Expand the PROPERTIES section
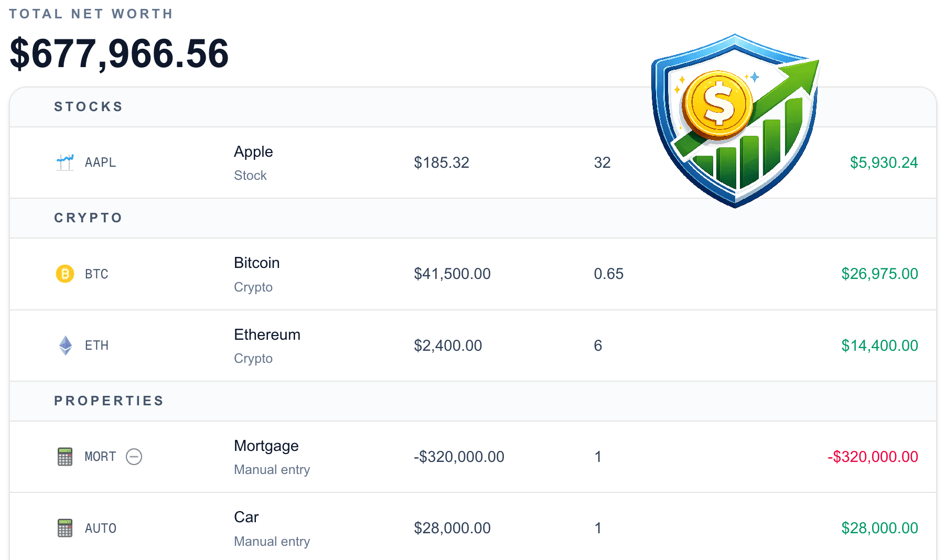The image size is (946, 560). 108,401
